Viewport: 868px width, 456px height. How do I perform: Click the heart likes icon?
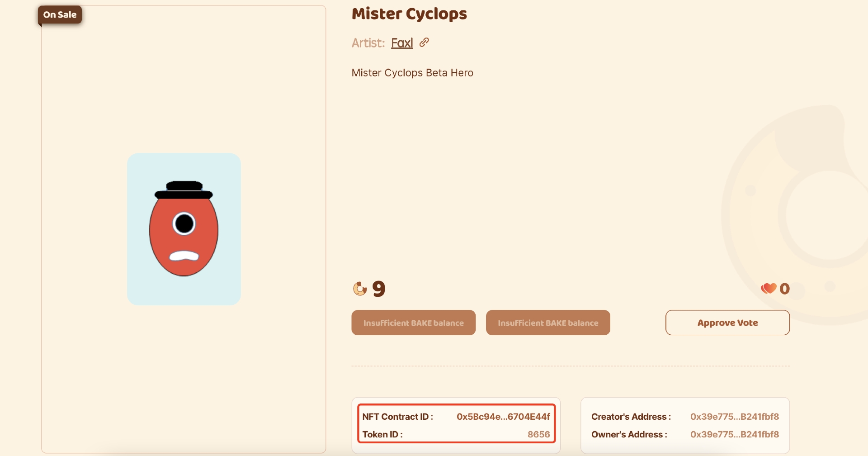click(x=769, y=288)
